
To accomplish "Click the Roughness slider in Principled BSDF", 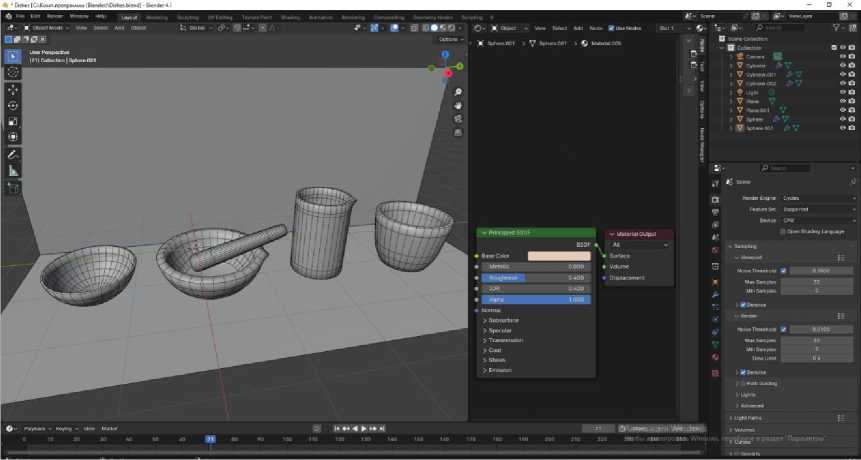I will click(538, 277).
